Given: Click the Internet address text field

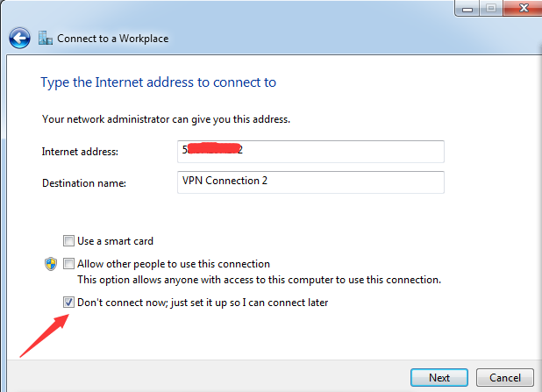Looking at the screenshot, I should click(x=310, y=152).
